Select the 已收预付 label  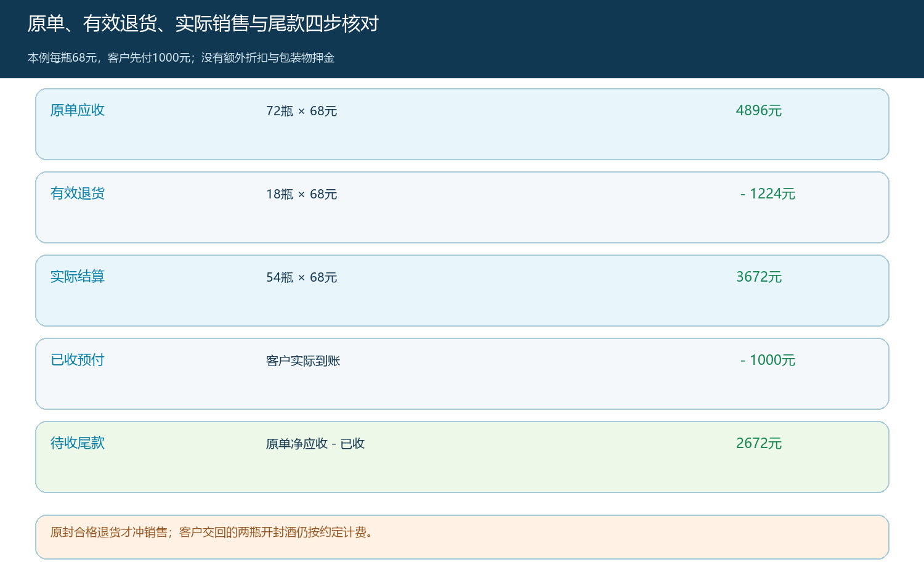click(78, 360)
